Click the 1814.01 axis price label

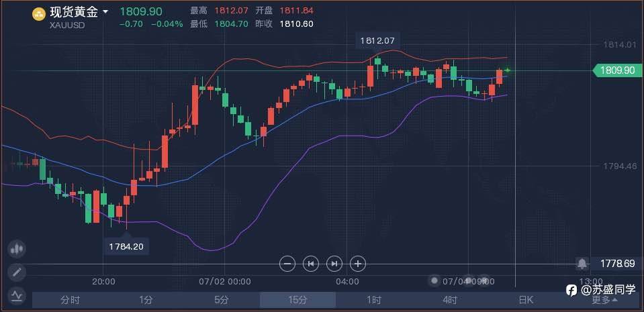point(619,44)
